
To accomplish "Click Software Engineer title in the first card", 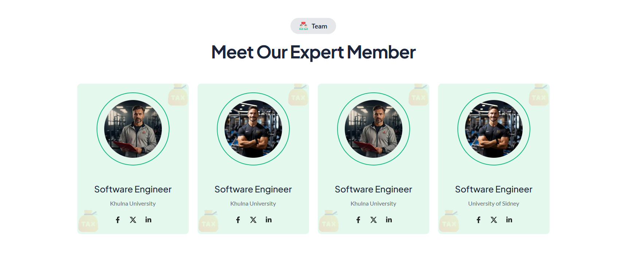I will click(133, 189).
